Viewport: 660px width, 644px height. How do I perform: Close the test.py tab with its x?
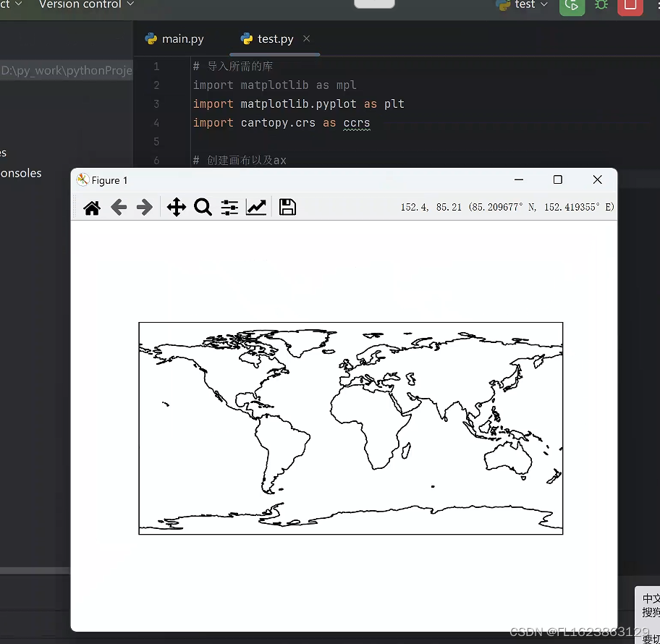[308, 38]
